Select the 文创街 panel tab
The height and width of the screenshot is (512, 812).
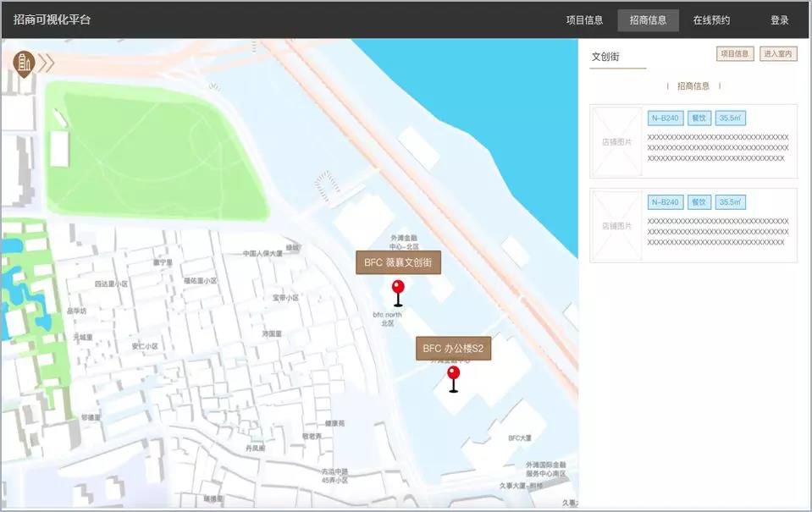tap(606, 57)
